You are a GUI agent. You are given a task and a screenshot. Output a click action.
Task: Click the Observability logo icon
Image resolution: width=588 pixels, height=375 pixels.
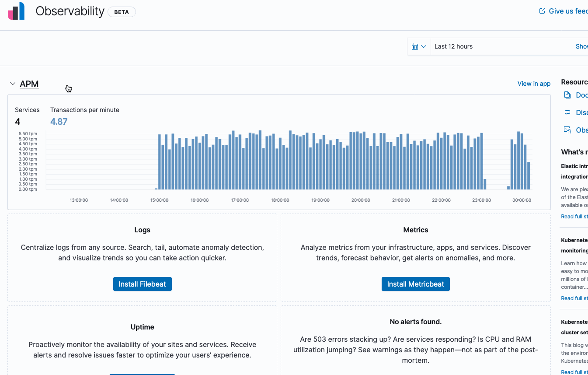point(16,11)
